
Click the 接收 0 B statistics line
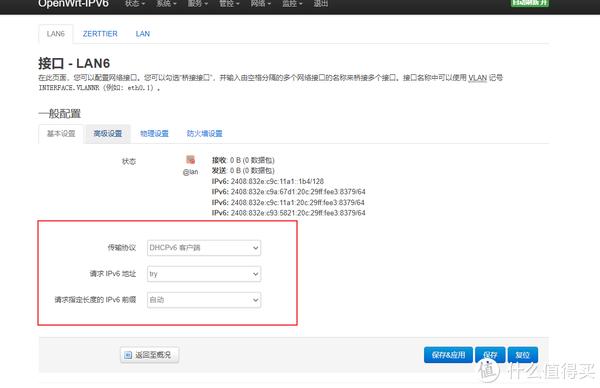243,160
